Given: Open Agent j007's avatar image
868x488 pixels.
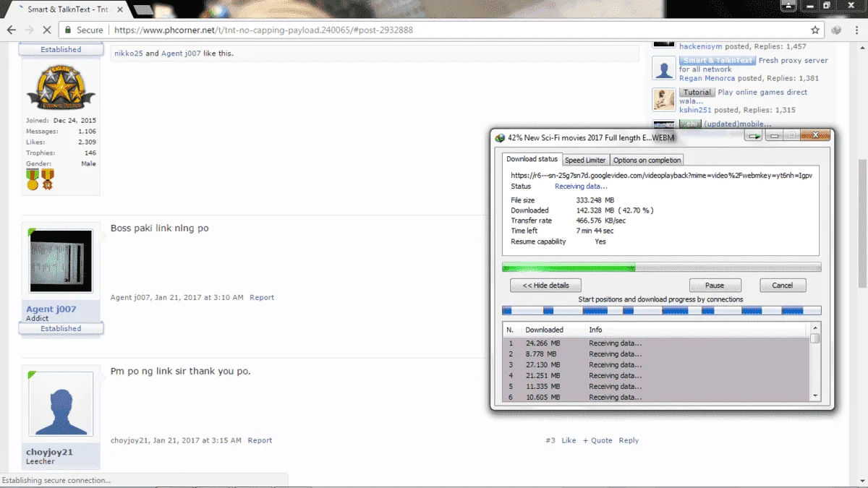Looking at the screenshot, I should click(61, 261).
